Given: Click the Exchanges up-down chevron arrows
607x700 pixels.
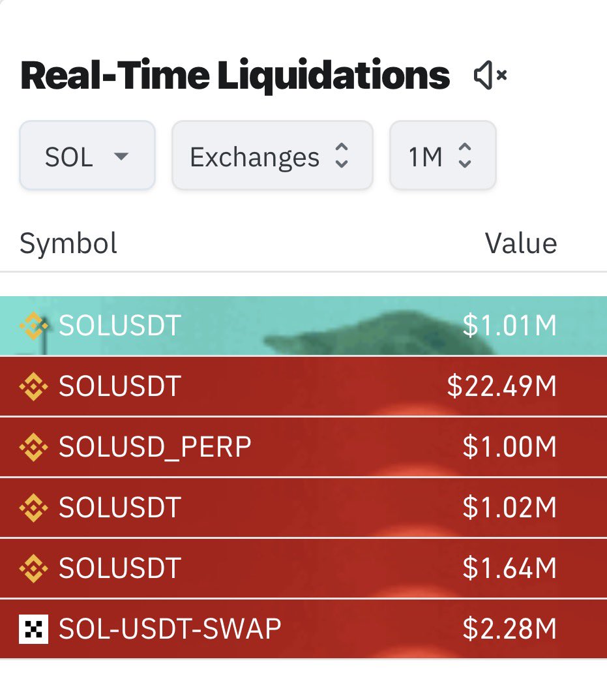Looking at the screenshot, I should coord(342,155).
